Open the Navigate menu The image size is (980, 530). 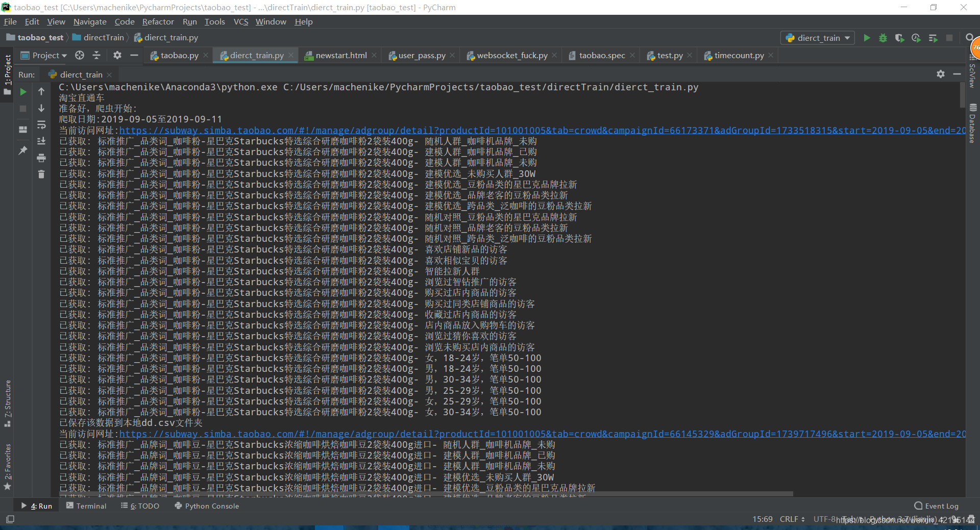coord(90,21)
